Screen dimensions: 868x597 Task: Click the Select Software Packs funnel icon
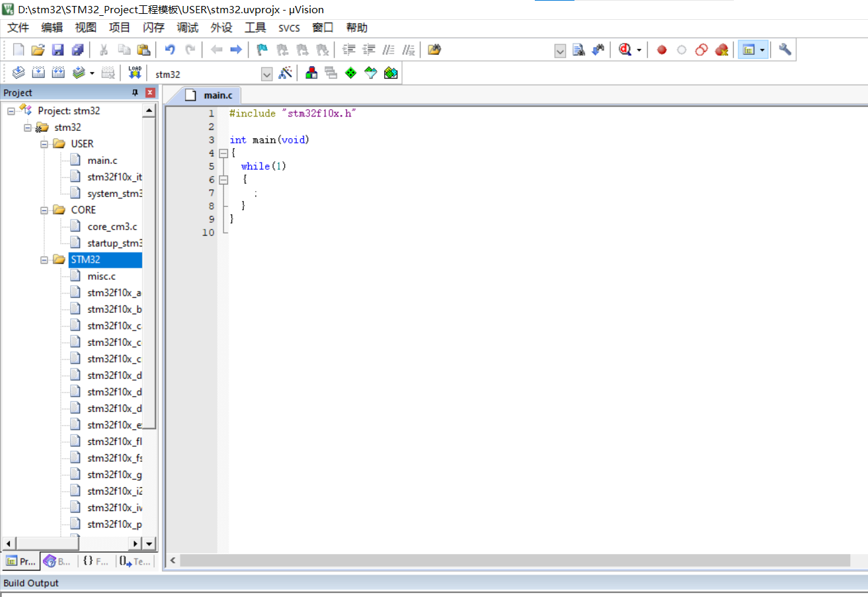[x=371, y=73]
